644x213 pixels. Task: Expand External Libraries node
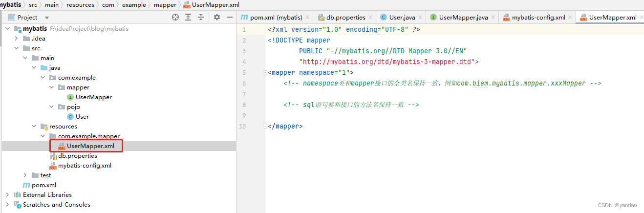pyautogui.click(x=7, y=195)
